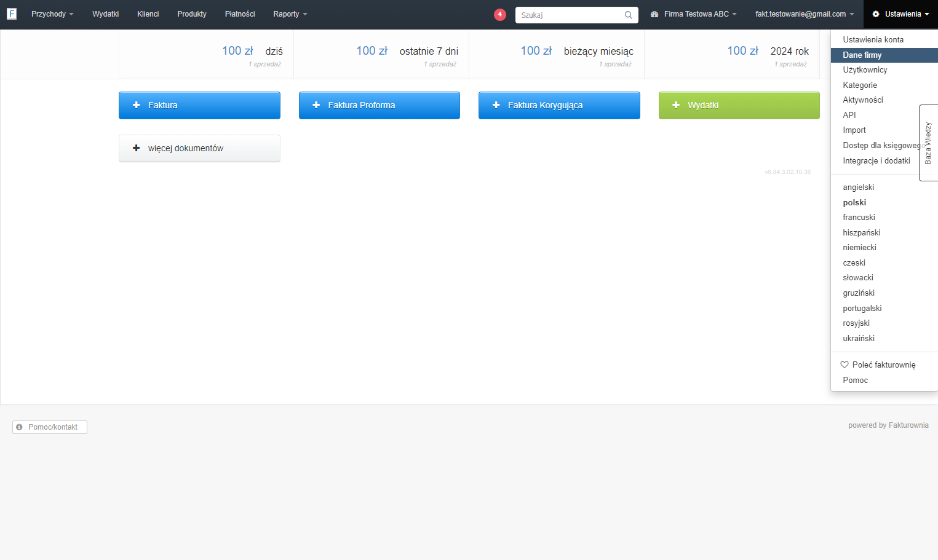
Task: Expand the Przychody dropdown menu
Action: coord(52,14)
